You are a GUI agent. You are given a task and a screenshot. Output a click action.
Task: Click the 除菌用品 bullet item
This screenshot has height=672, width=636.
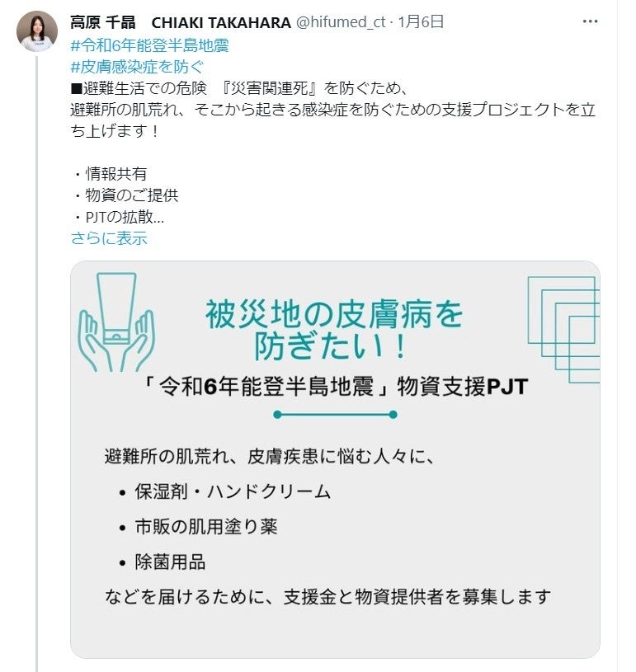pos(170,562)
